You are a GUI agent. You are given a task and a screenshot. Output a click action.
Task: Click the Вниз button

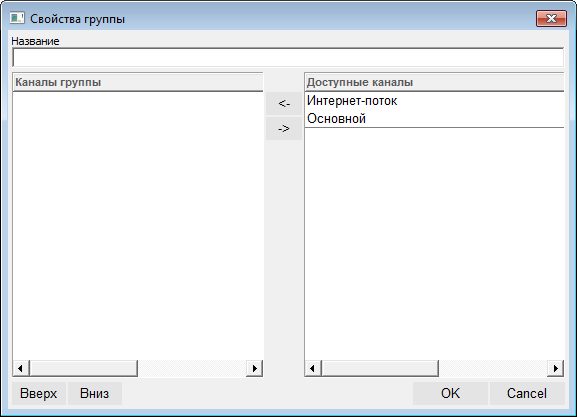pos(95,393)
